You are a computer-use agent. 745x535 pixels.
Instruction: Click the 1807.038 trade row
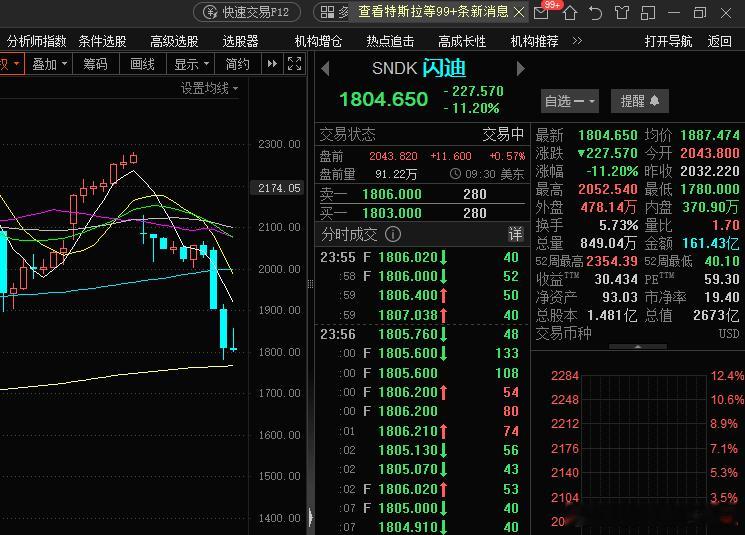click(421, 315)
